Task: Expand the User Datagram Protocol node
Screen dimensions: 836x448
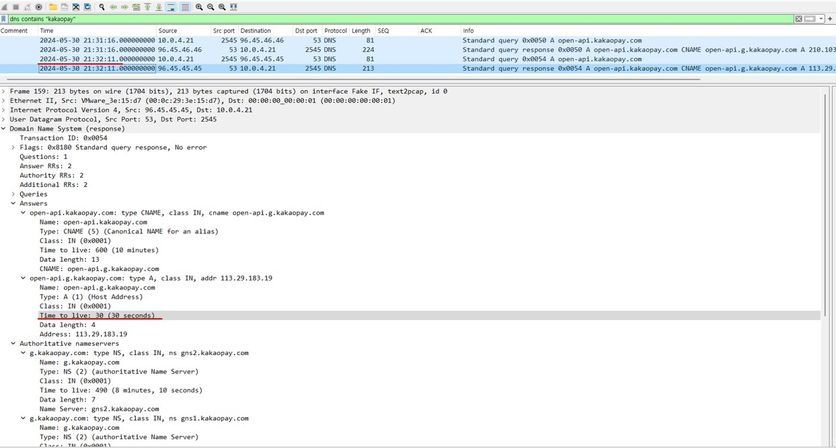Action: pyautogui.click(x=3, y=119)
